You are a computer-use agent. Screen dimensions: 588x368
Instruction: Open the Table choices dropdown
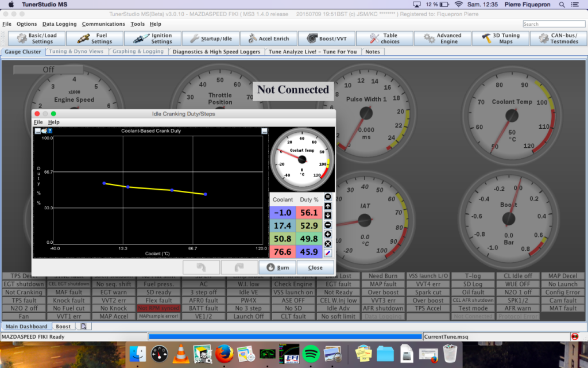pos(385,39)
